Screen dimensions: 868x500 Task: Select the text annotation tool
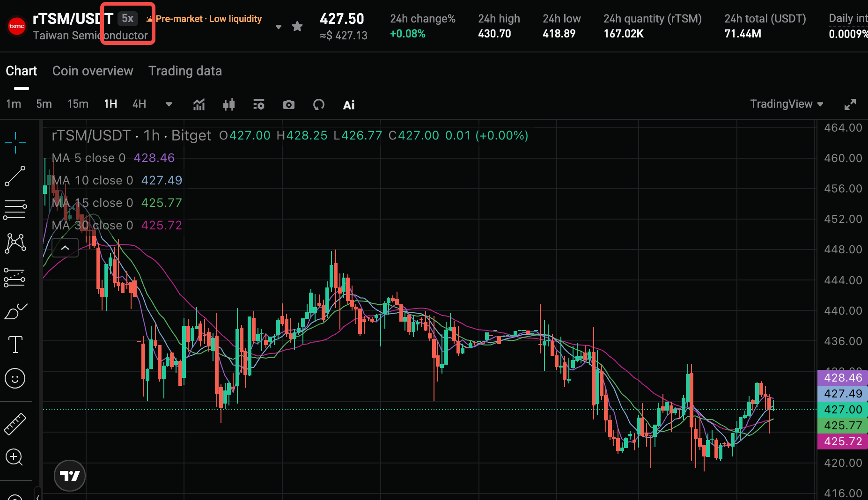(15, 345)
